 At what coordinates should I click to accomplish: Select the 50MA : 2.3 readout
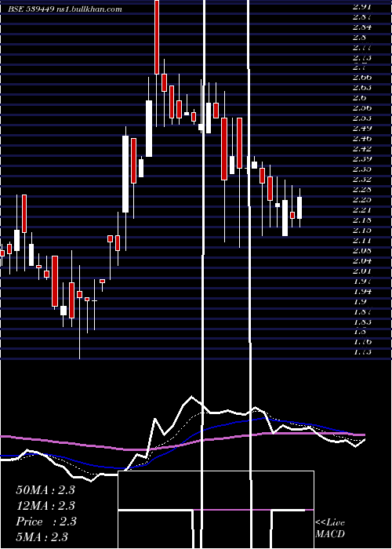point(45,490)
